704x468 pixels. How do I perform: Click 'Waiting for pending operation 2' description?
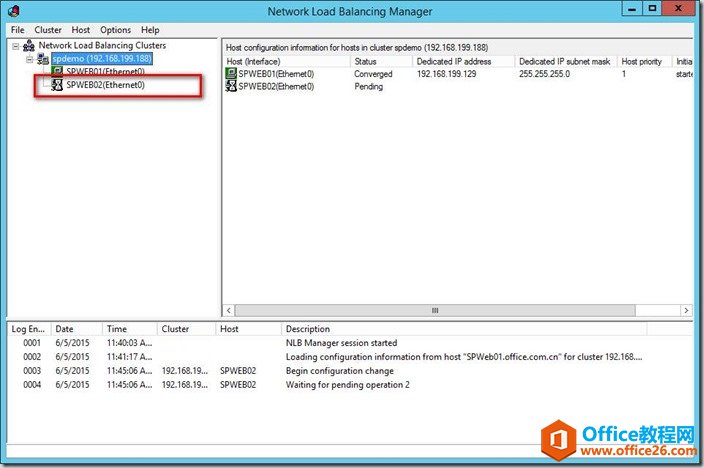pyautogui.click(x=348, y=385)
